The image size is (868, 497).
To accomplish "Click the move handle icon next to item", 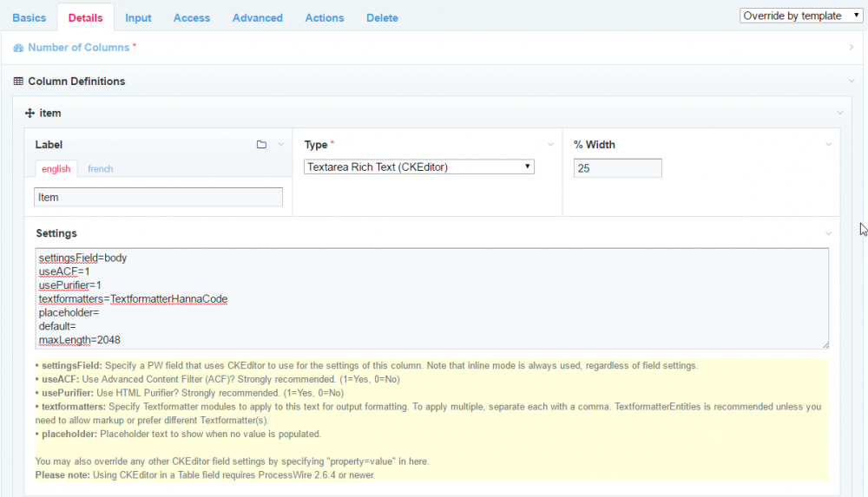I will click(30, 113).
